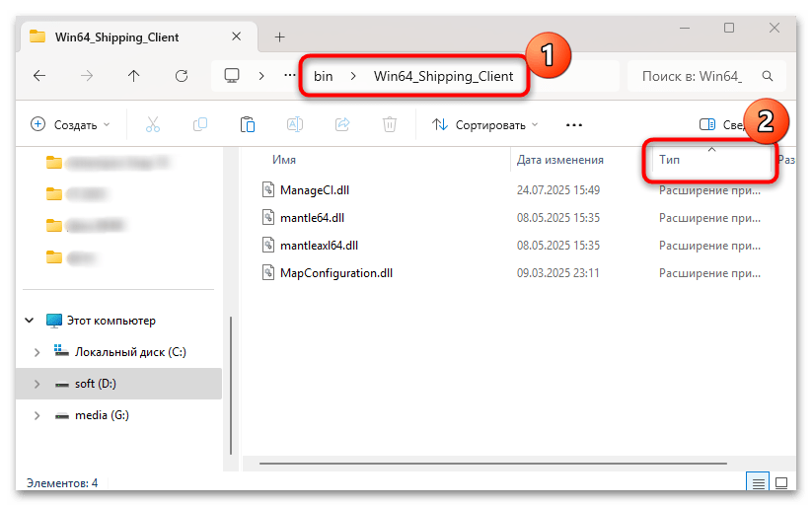Click the Share icon in toolbar
The width and height of the screenshot is (812, 506).
coord(342,125)
